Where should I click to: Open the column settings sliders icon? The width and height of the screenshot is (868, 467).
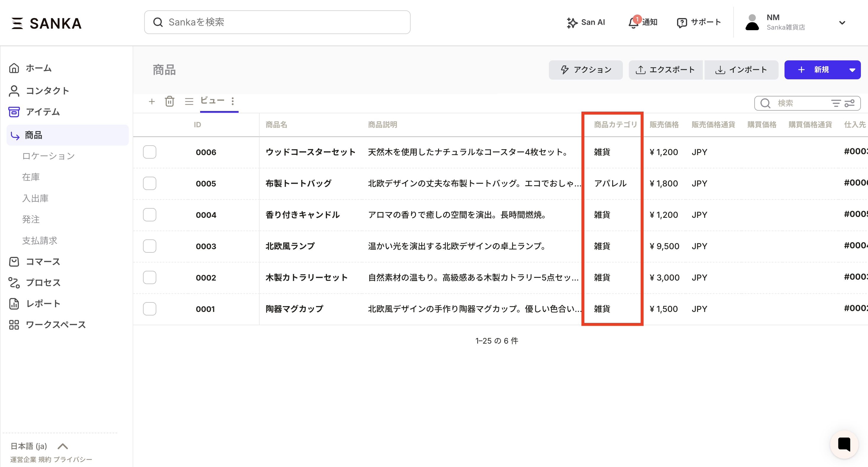[849, 103]
